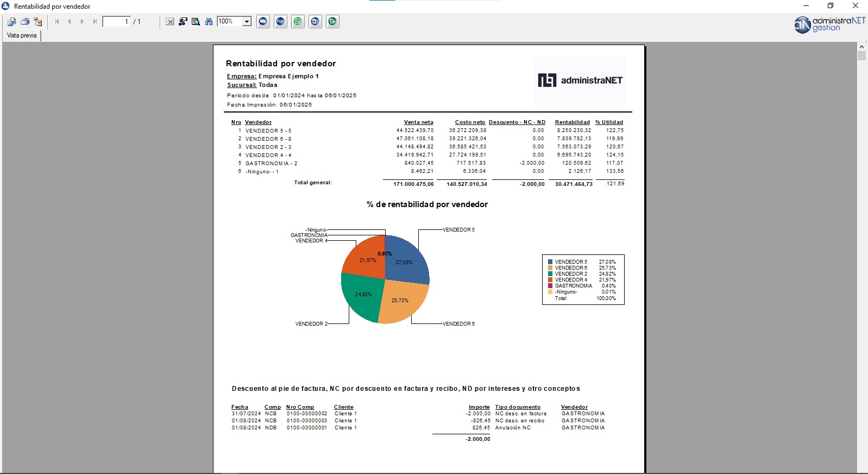868x474 pixels.
Task: Click the 'Descuento - NC - ND' header
Action: 517,122
